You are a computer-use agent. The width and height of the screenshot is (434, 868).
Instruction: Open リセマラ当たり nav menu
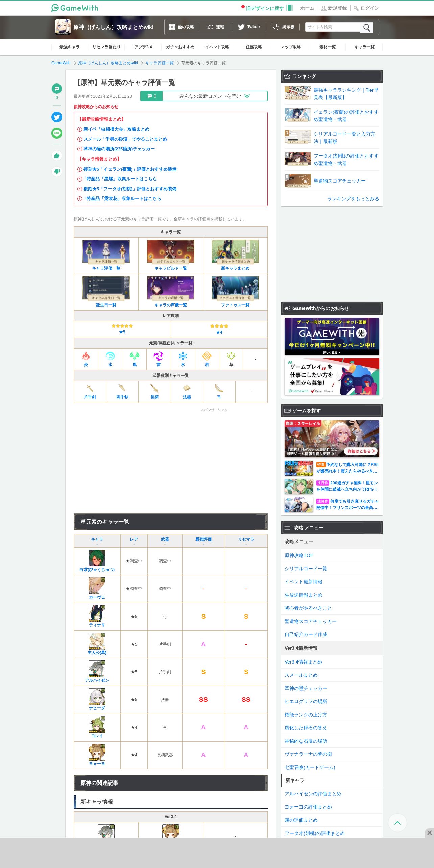[106, 47]
